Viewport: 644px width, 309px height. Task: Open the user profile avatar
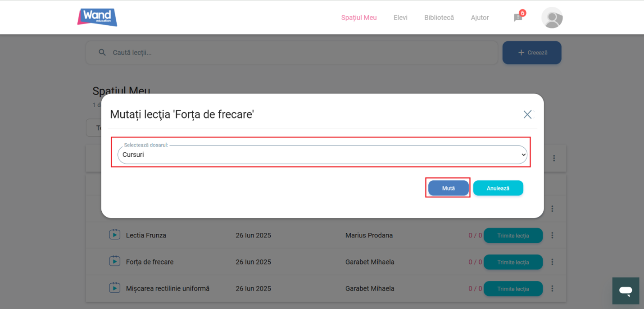point(552,18)
